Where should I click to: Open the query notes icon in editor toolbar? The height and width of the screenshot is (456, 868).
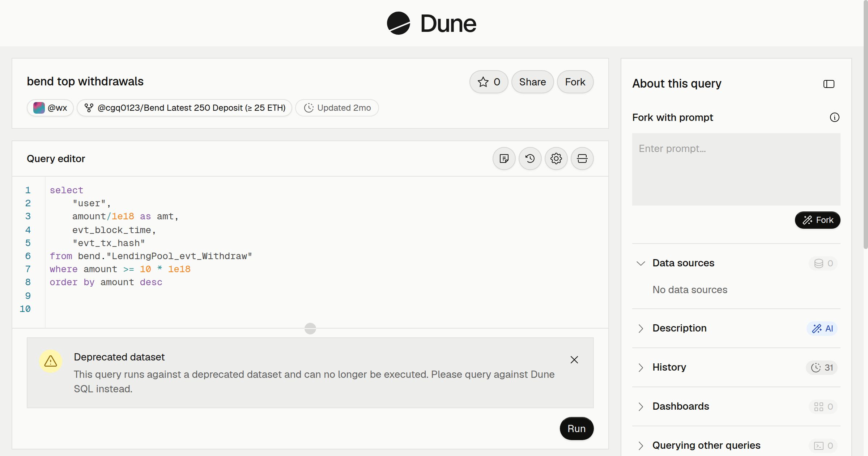[x=504, y=159]
